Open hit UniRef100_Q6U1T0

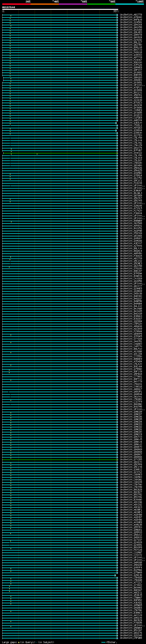click(131, 462)
